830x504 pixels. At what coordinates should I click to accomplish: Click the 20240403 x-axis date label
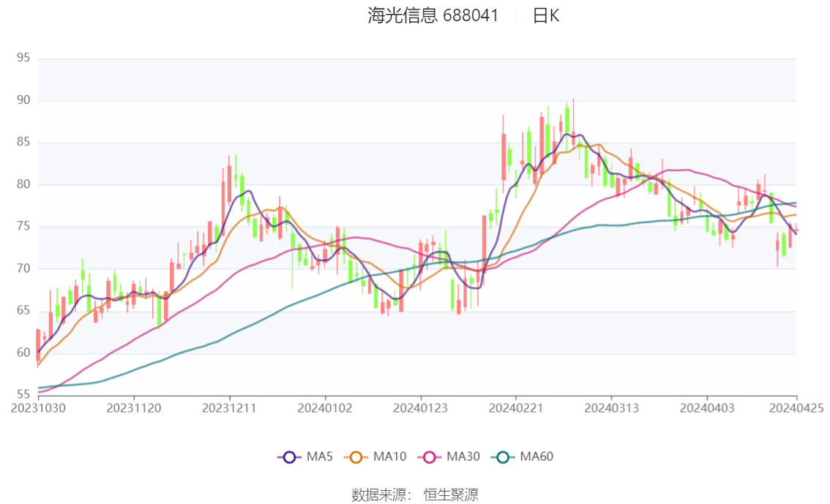click(x=707, y=408)
